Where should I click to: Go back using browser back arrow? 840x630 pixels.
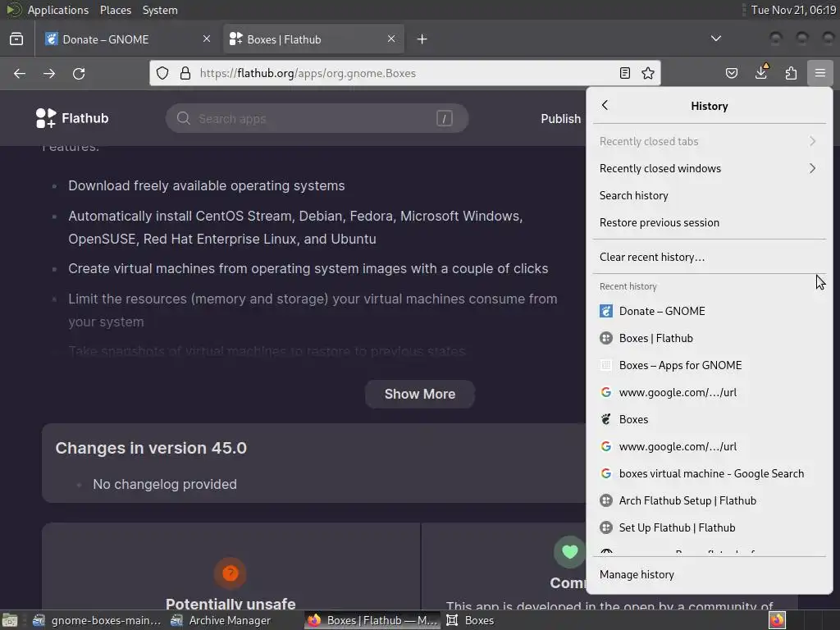(20, 73)
